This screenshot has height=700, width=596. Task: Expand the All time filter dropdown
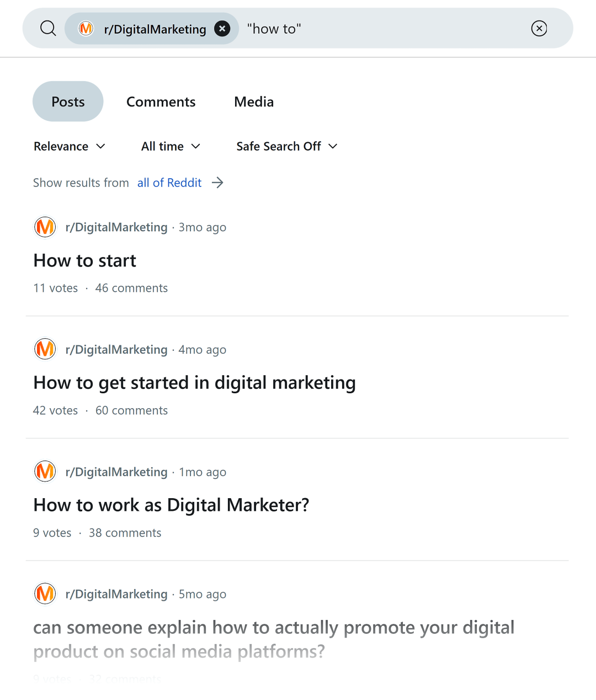coord(171,146)
